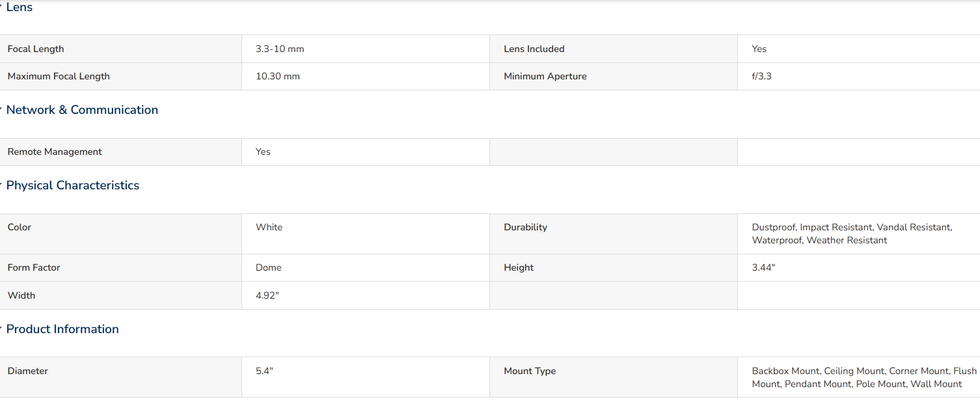The height and width of the screenshot is (406, 980).
Task: Click the Mount Type label
Action: [x=530, y=371]
